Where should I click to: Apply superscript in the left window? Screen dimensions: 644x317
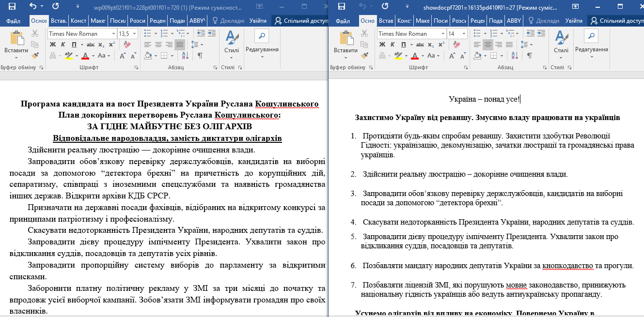(111, 45)
